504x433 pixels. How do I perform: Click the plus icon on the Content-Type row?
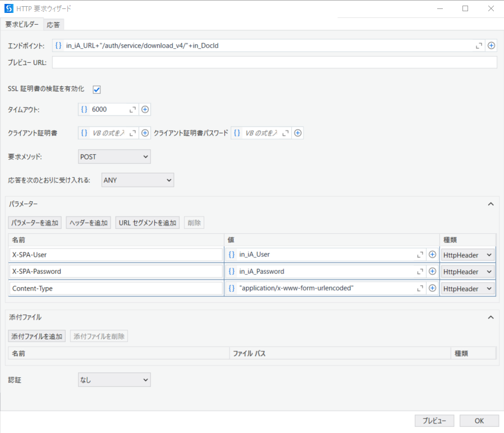point(432,288)
